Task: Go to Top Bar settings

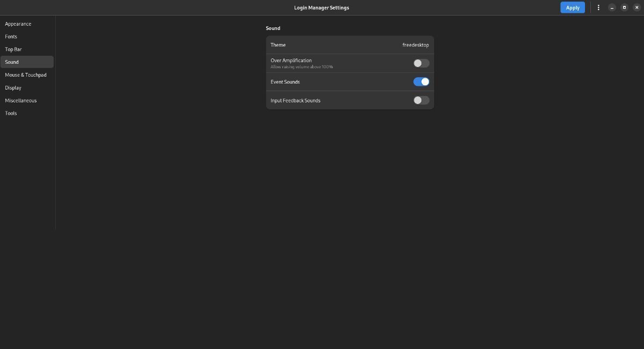Action: tap(27, 49)
